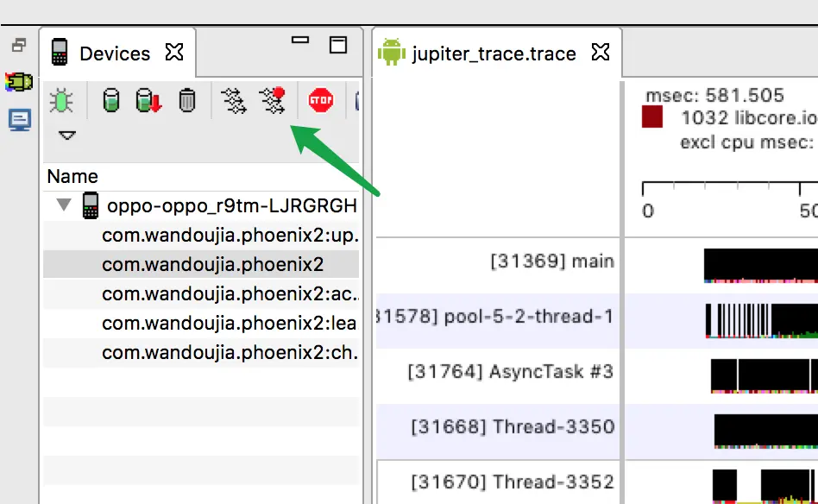
Task: Select the pool-5-2-thread-1 thread row
Action: (494, 316)
